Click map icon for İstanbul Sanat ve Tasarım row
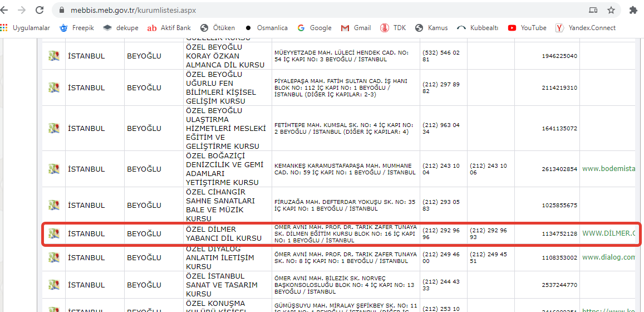The height and width of the screenshot is (312, 644). pos(54,285)
